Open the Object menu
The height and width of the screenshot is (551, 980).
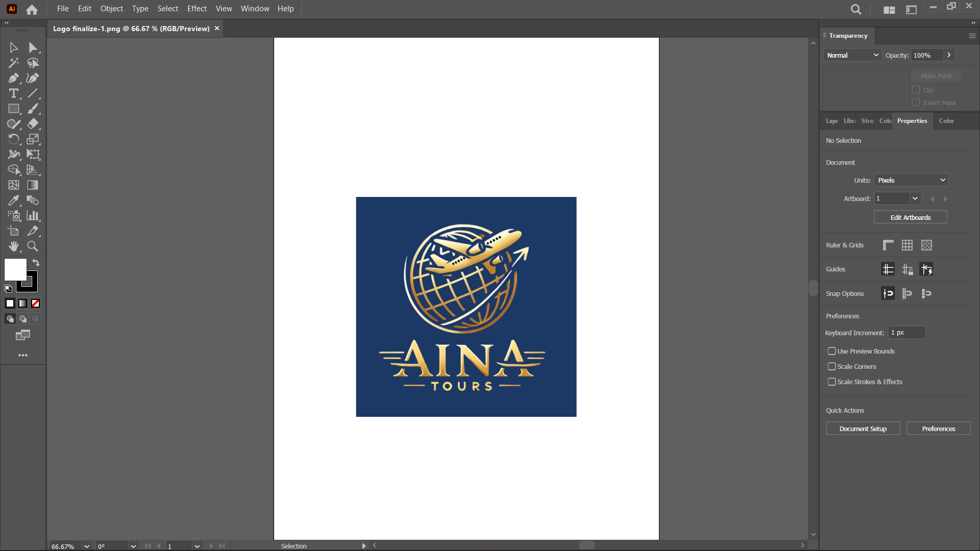[x=111, y=9]
